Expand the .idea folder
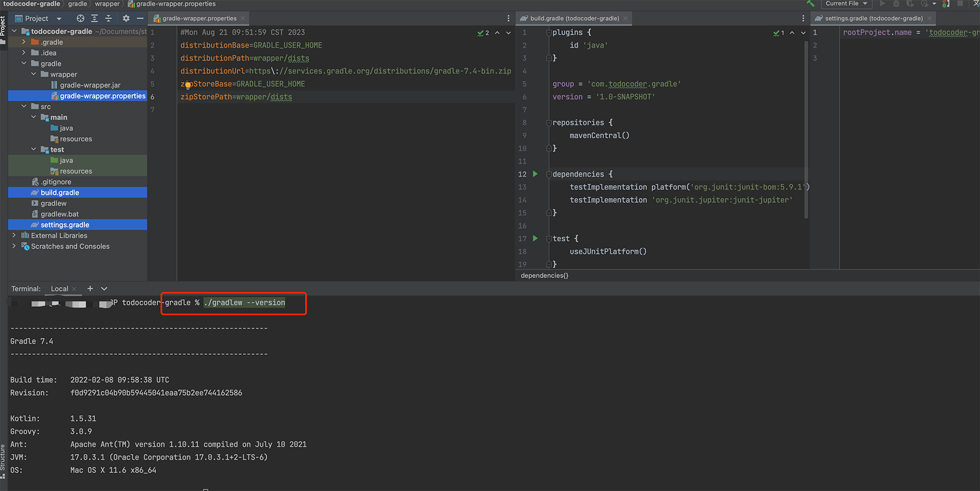This screenshot has height=491, width=980. pyautogui.click(x=24, y=53)
